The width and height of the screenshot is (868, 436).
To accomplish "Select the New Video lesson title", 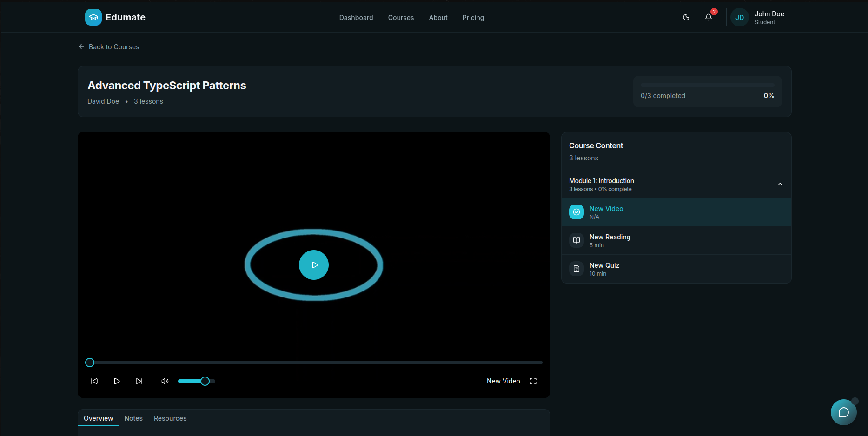I will coord(606,209).
